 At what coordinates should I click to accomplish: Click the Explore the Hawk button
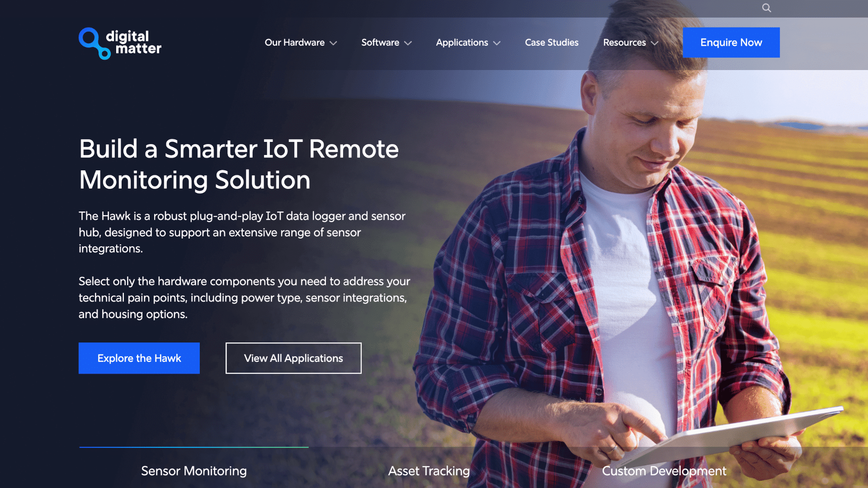pyautogui.click(x=139, y=358)
